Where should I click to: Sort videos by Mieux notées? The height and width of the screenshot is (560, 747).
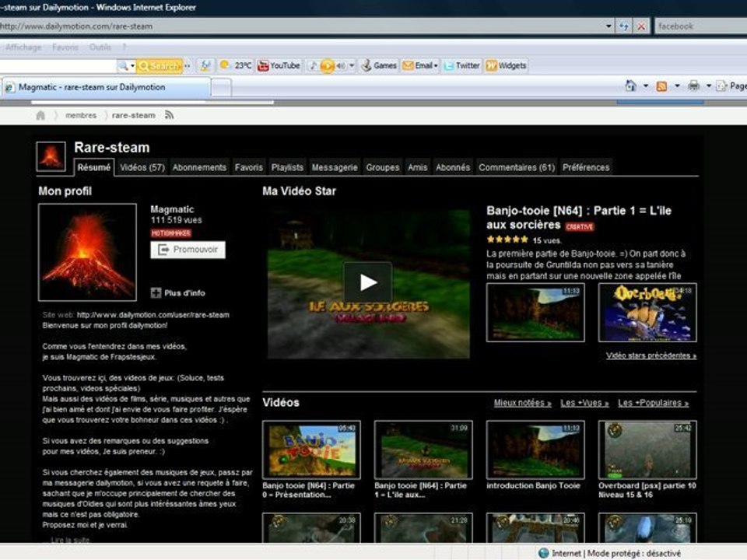click(x=522, y=403)
